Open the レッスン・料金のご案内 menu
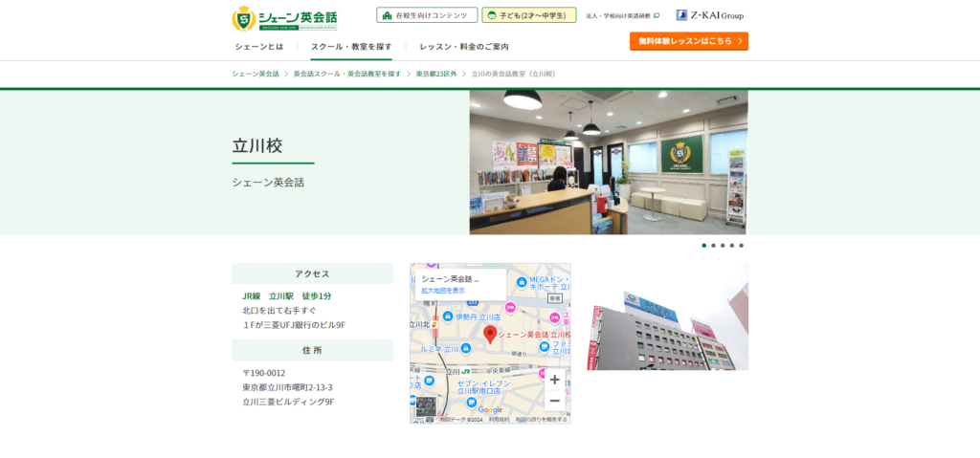The height and width of the screenshot is (458, 980). [x=464, y=46]
